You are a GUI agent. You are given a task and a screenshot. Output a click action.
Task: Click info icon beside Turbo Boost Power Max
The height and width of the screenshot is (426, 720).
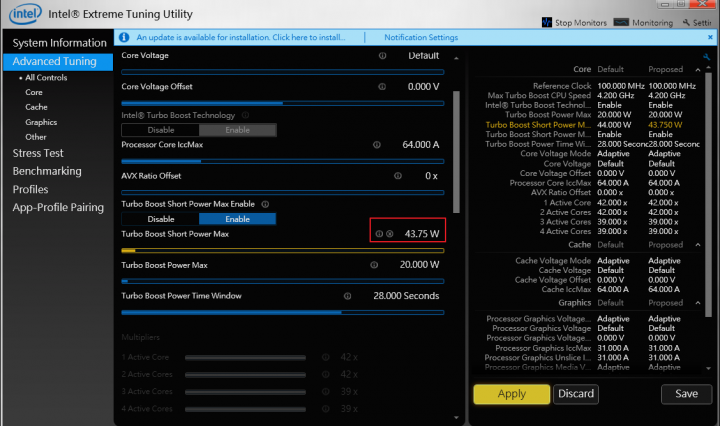click(x=374, y=265)
